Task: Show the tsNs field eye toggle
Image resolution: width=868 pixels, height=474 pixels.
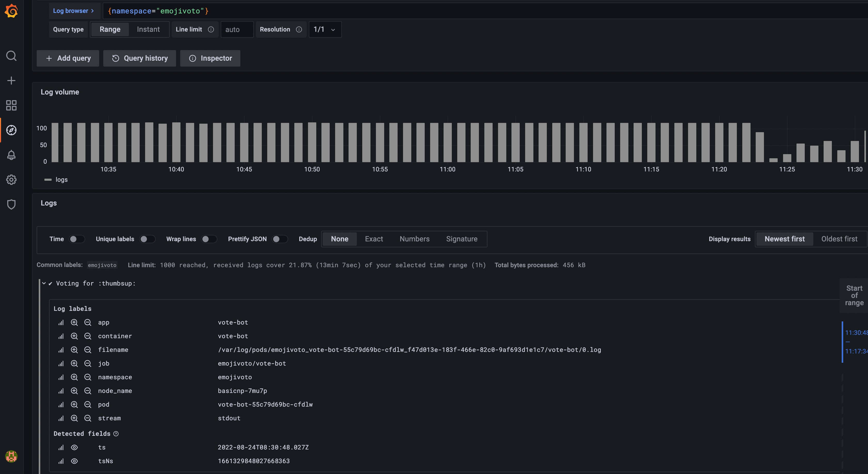Action: click(x=74, y=461)
